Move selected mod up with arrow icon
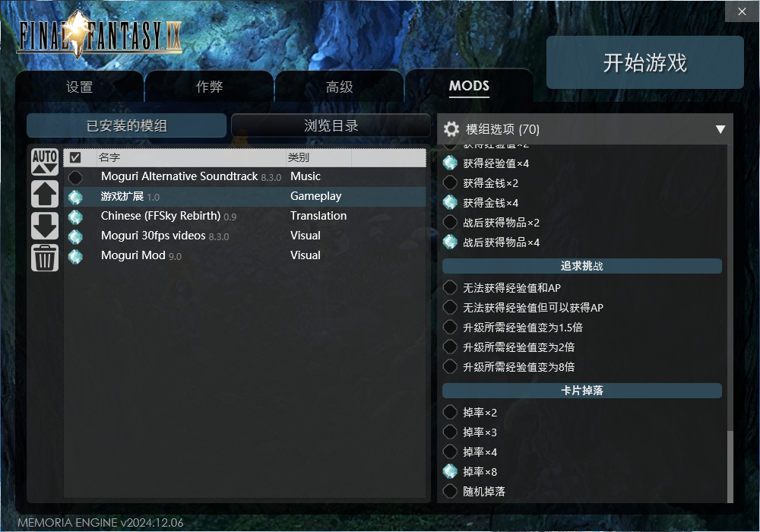 click(45, 194)
